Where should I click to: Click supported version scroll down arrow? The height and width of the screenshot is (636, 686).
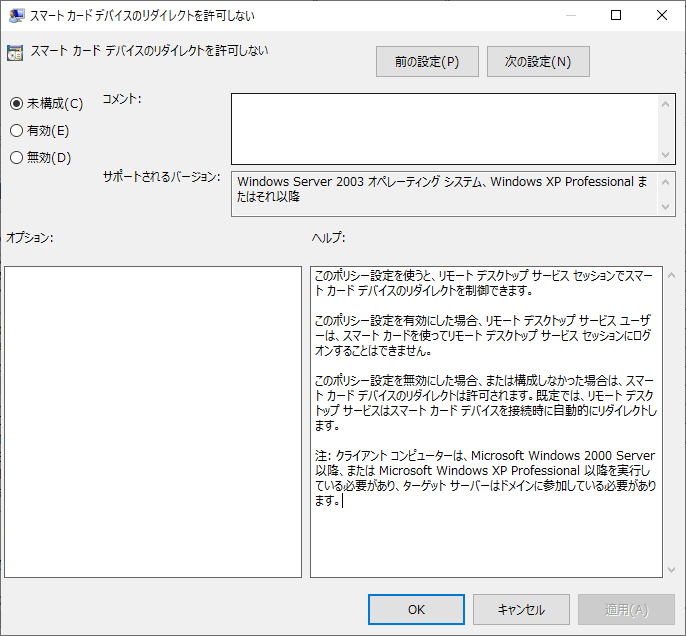(x=665, y=206)
